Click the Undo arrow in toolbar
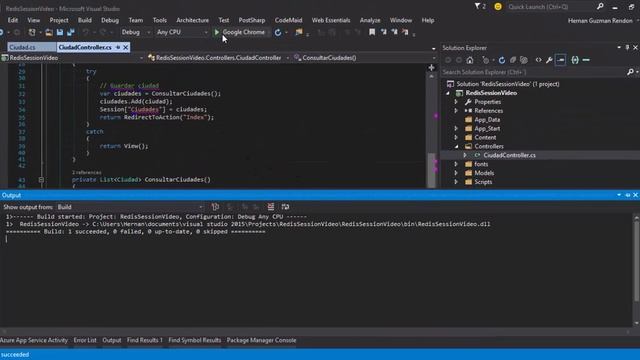This screenshot has width=640, height=360. 85,32
